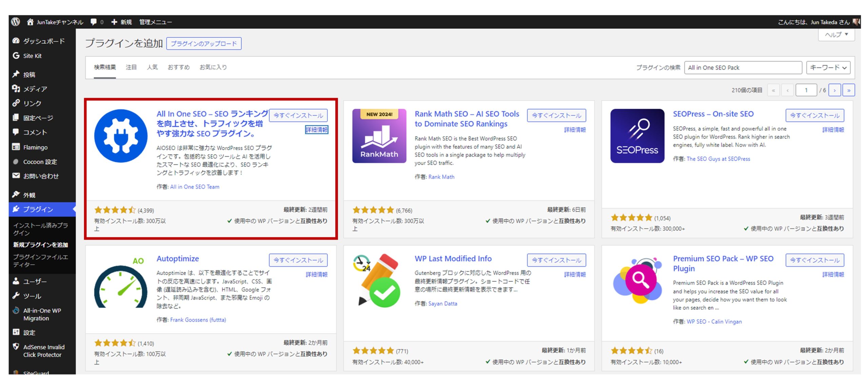Image resolution: width=868 pixels, height=391 pixels.
Task: Open the 投稿 pin menu
Action: click(42, 74)
